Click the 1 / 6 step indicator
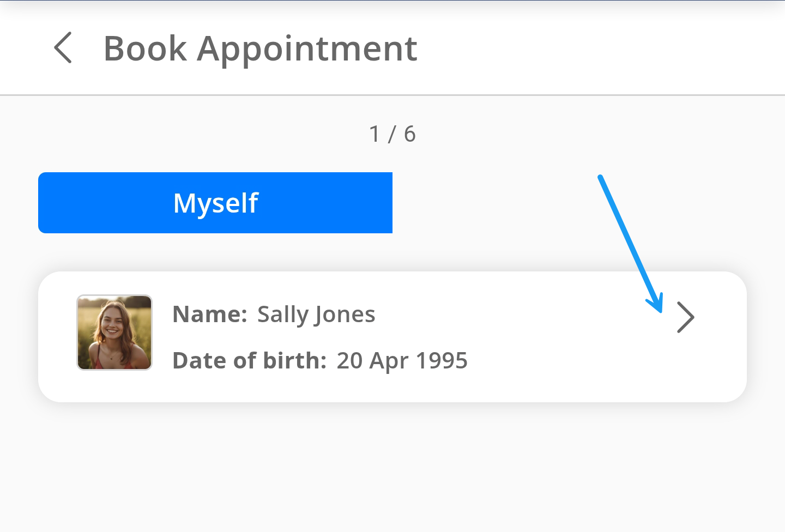Screen dimensions: 785x532 pos(392,134)
